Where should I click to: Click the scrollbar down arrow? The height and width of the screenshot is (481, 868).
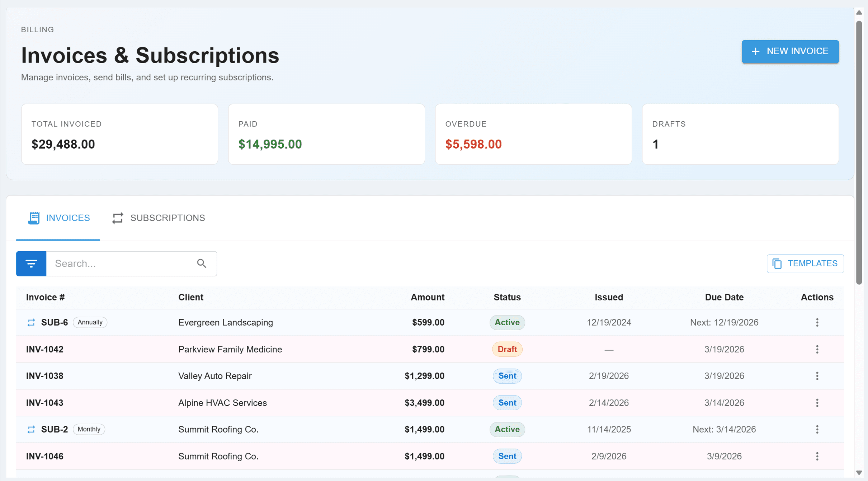859,473
